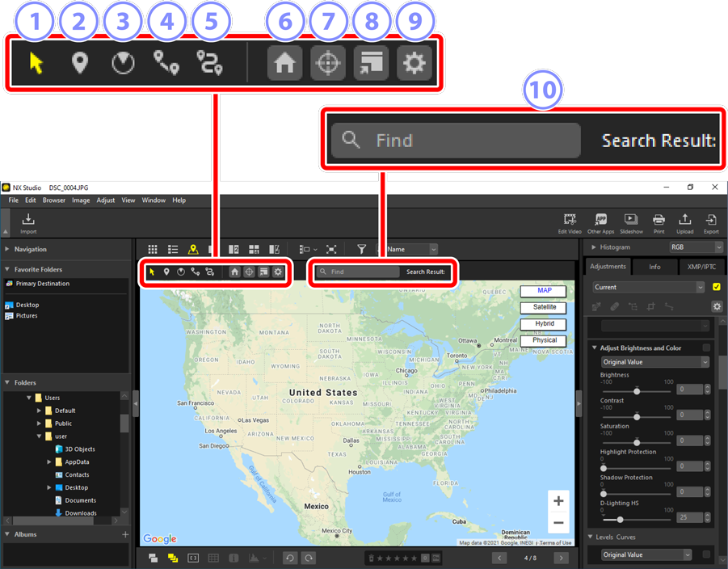Viewport: 728px width, 569px height.
Task: Open the Window menu
Action: pos(154,200)
